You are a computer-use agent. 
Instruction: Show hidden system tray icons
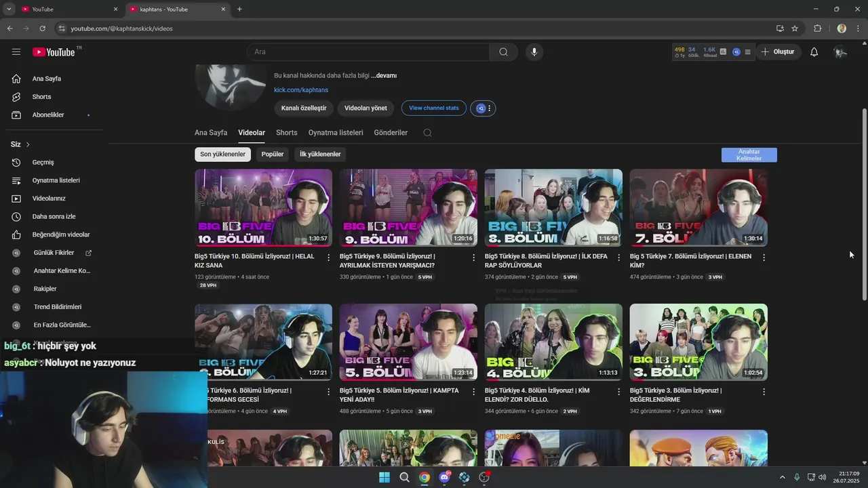coord(782,477)
